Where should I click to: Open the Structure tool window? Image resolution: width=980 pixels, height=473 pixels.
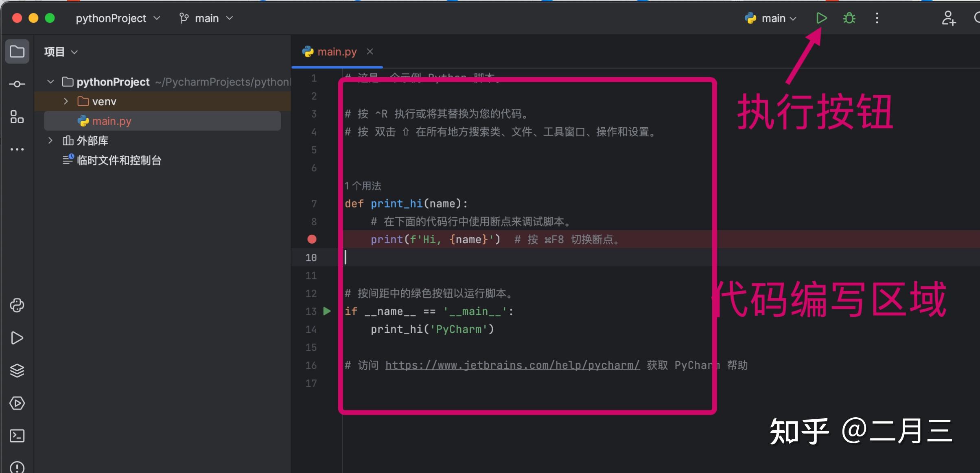coord(17,117)
